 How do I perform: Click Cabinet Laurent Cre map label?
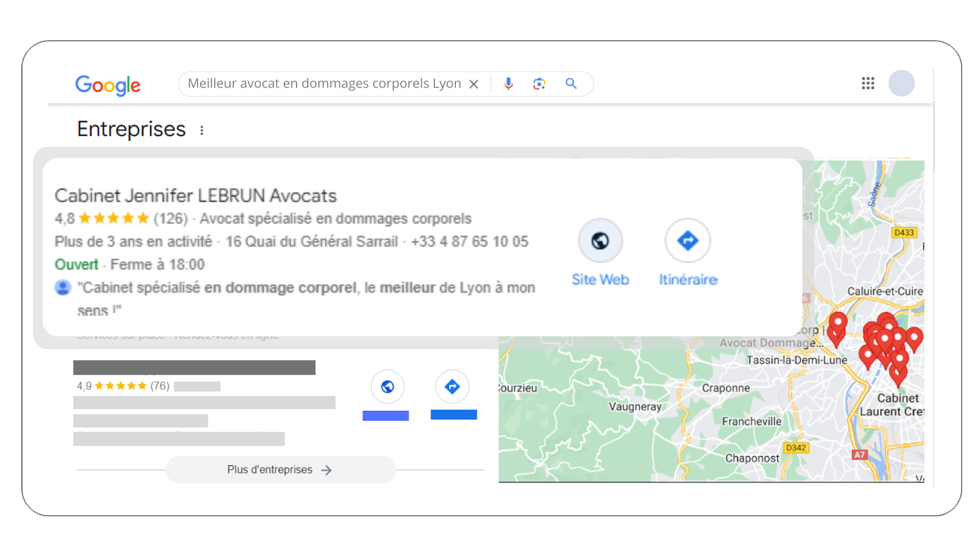pos(893,405)
